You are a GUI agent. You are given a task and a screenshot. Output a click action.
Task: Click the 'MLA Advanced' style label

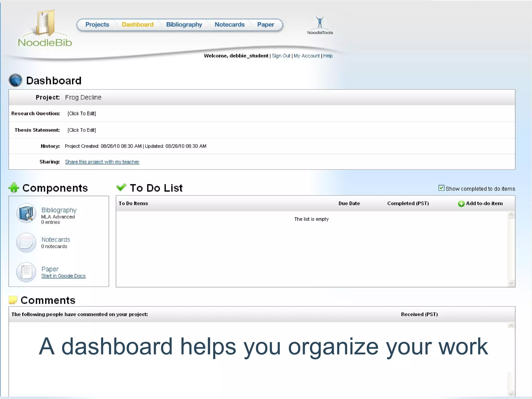click(x=58, y=217)
